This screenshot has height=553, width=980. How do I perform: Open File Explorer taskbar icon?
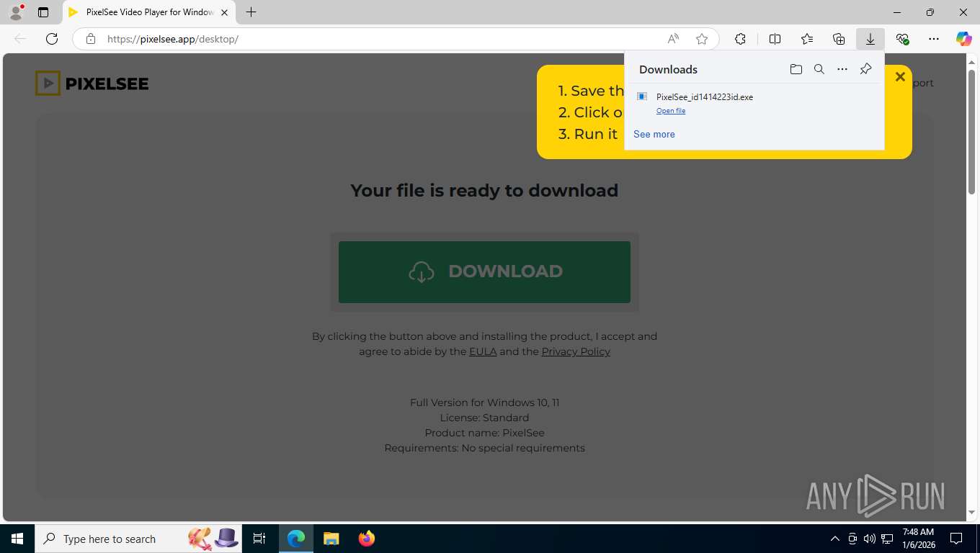(x=331, y=539)
